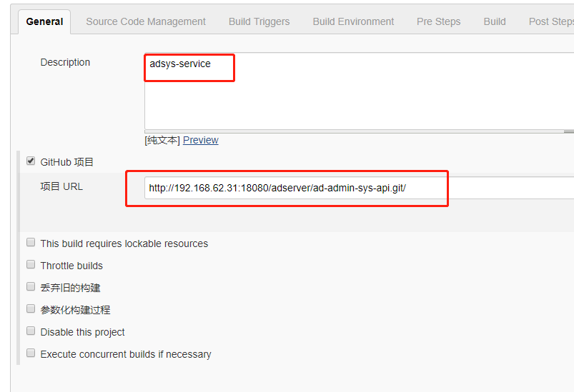
Task: Select the Build Environment tab
Action: 353,22
